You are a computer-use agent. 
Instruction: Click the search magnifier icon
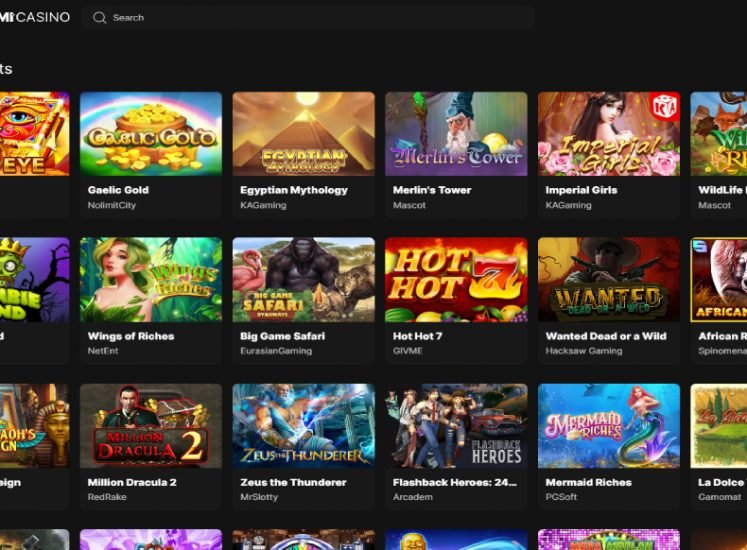[99, 18]
